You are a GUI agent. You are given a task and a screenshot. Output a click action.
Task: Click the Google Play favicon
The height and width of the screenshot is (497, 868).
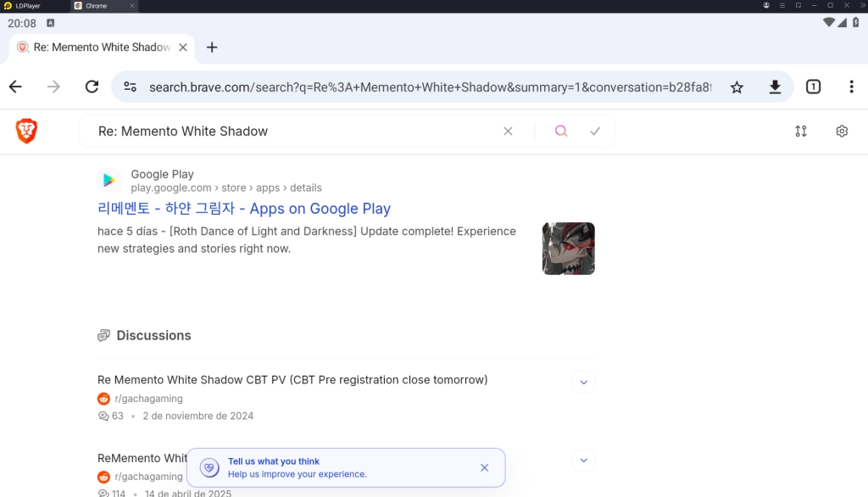109,181
